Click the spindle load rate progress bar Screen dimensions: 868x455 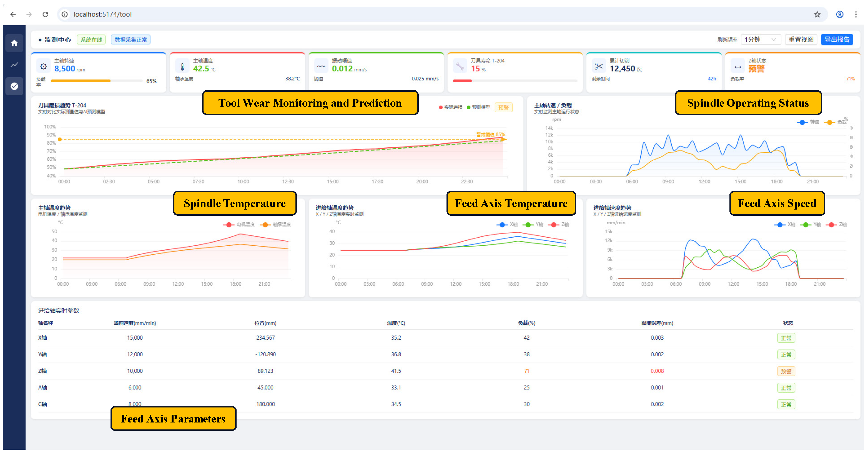(x=96, y=81)
